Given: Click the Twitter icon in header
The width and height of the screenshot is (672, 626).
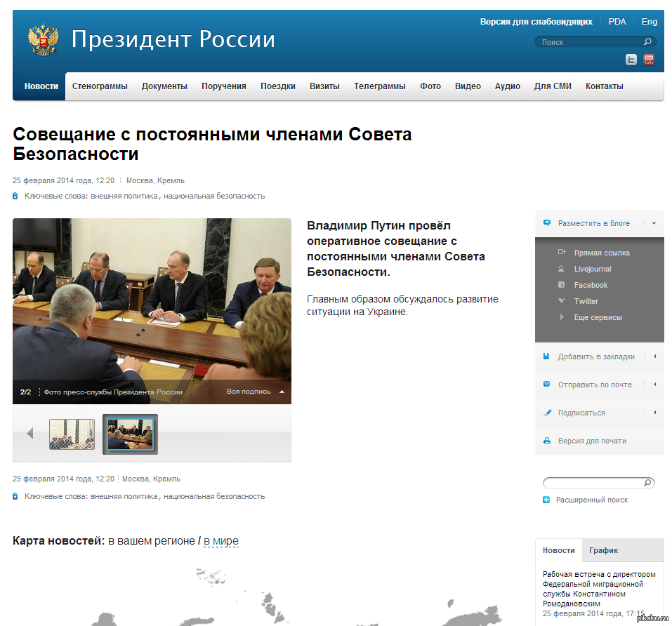Looking at the screenshot, I should point(631,60).
